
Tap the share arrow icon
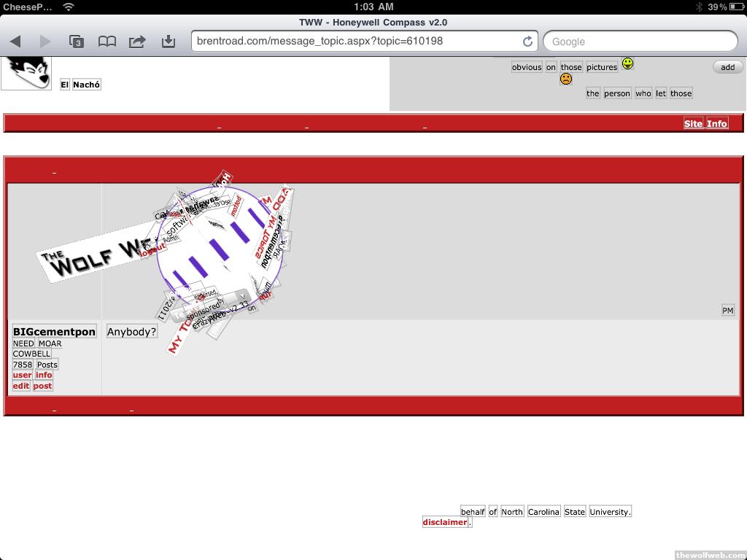pyautogui.click(x=137, y=42)
